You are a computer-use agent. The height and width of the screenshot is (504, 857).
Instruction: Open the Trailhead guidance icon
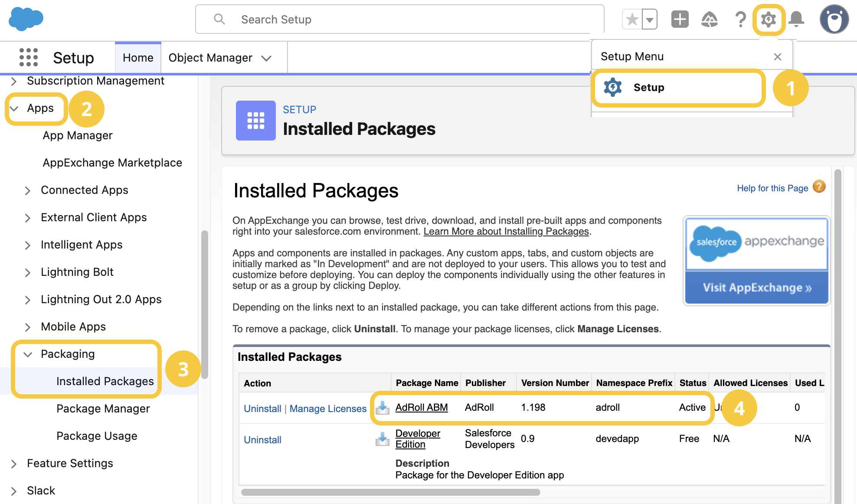pos(710,20)
